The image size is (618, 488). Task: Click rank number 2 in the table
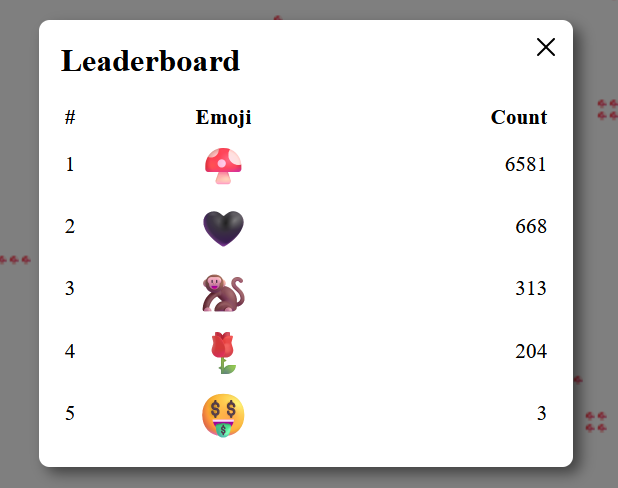70,227
